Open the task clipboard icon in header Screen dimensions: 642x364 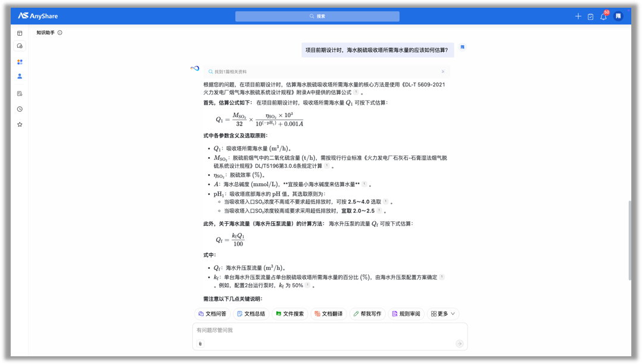590,17
